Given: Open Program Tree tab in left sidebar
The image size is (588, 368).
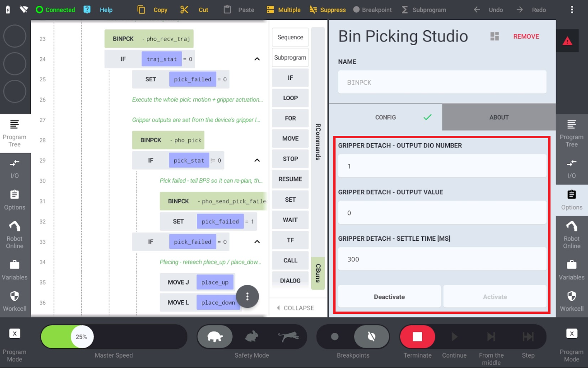Looking at the screenshot, I should (15, 133).
